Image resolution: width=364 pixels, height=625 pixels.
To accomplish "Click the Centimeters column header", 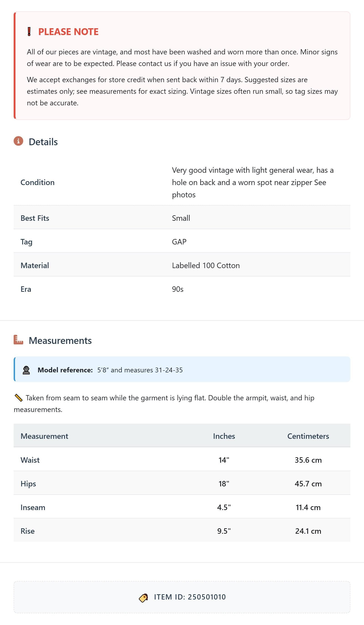I will pyautogui.click(x=308, y=436).
